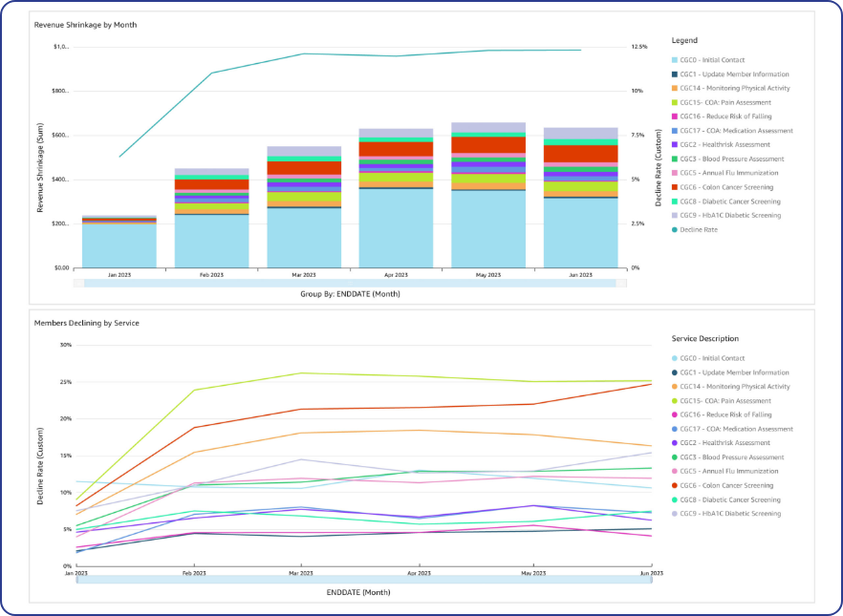Click the Members Declining by Service chart title

[x=87, y=324]
